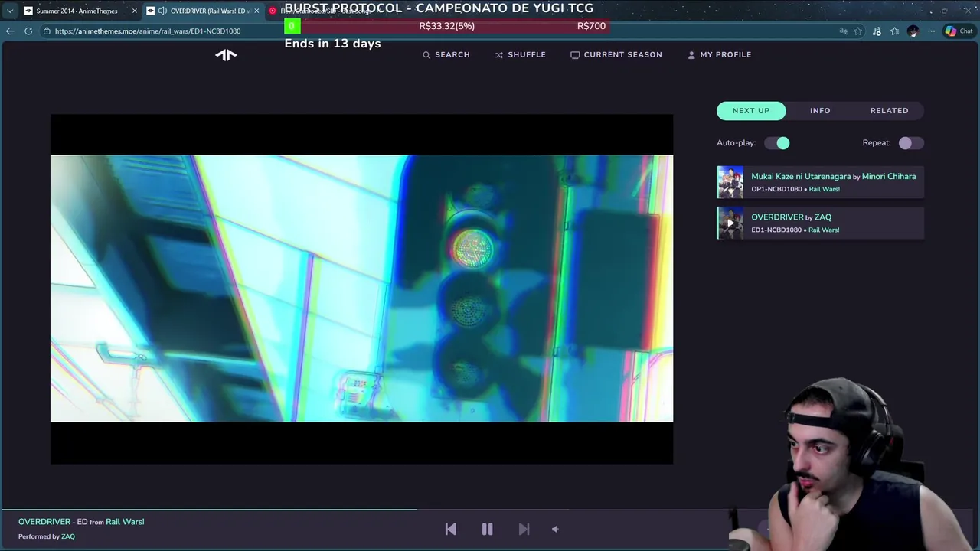980x551 pixels.
Task: Play Mukai Kaze ni Utarenagara from the queue
Action: coord(801,177)
